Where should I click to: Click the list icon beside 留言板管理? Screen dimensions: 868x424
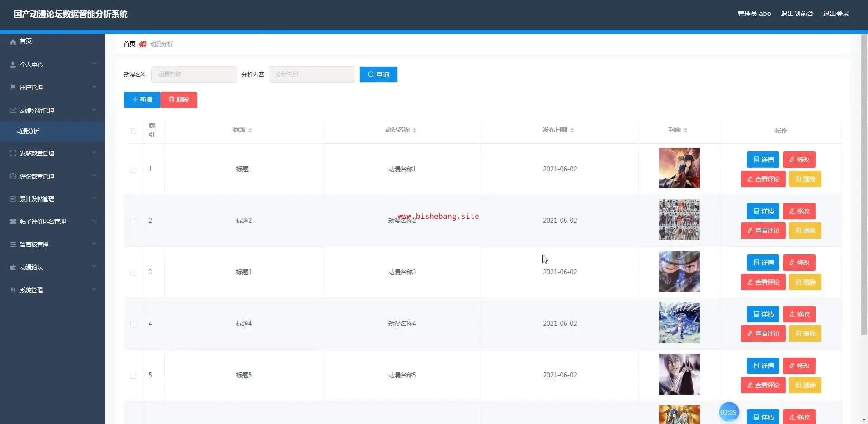13,245
